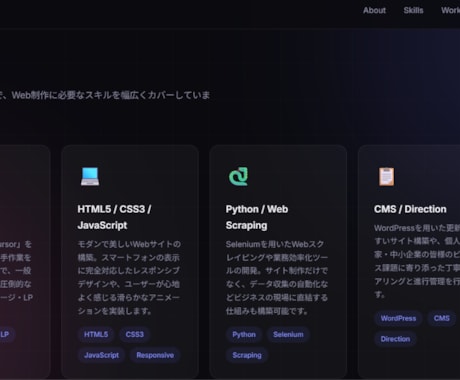
Task: Select the CSS3 tag
Action: coord(135,334)
